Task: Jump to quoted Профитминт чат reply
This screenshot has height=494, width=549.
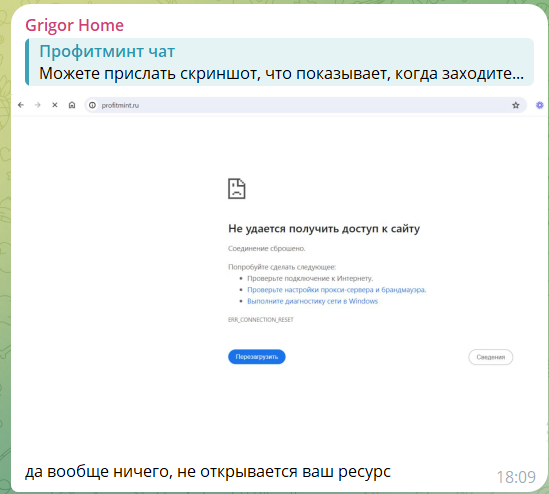Action: [279, 62]
